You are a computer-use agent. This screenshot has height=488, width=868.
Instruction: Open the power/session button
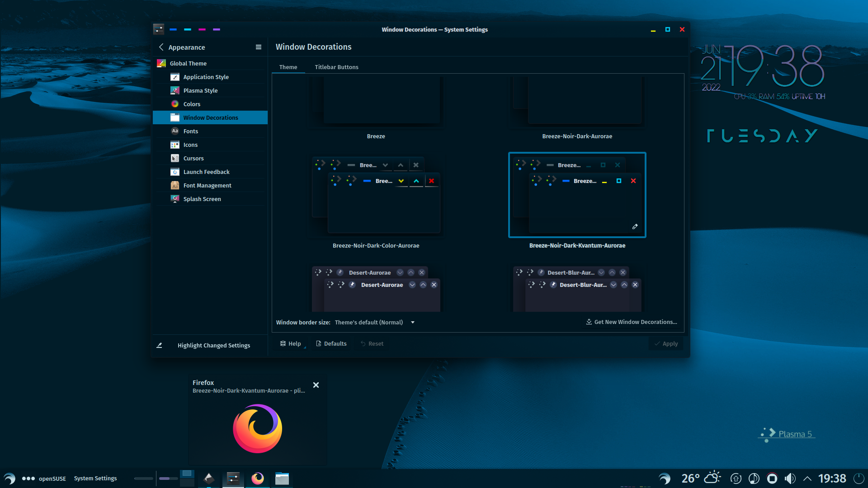tap(859, 478)
